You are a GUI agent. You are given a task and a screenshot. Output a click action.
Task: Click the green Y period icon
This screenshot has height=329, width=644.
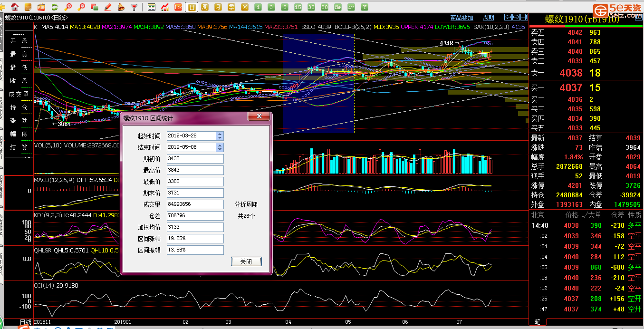[x=365, y=7]
